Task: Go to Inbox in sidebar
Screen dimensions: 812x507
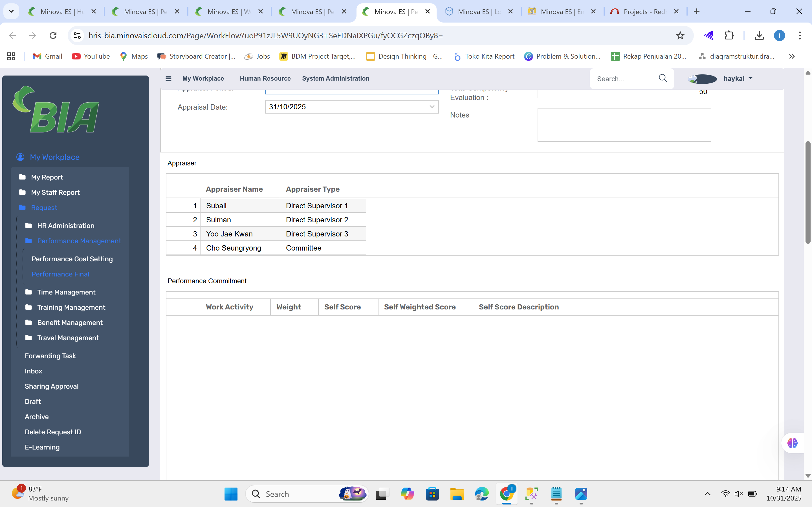Action: [x=34, y=371]
